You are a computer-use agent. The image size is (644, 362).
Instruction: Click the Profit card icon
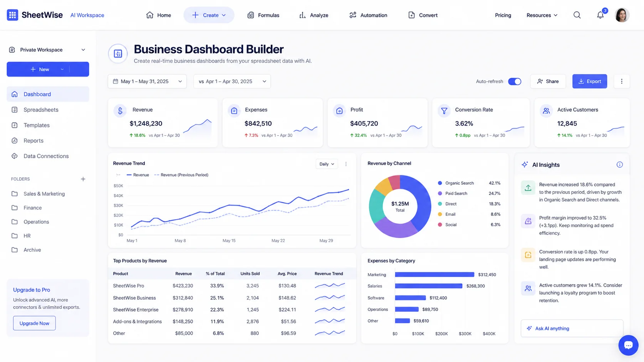[x=339, y=111]
